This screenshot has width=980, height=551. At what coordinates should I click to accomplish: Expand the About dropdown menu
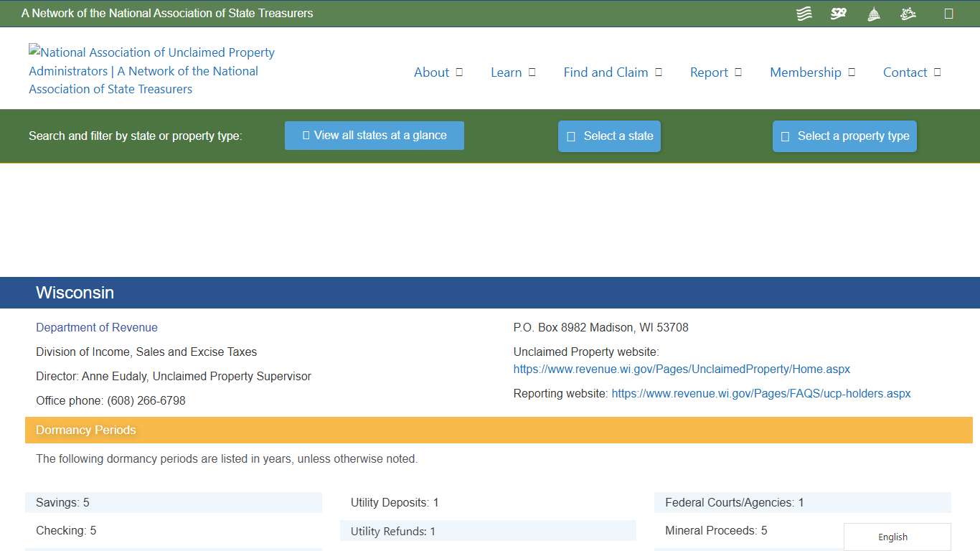tap(438, 72)
